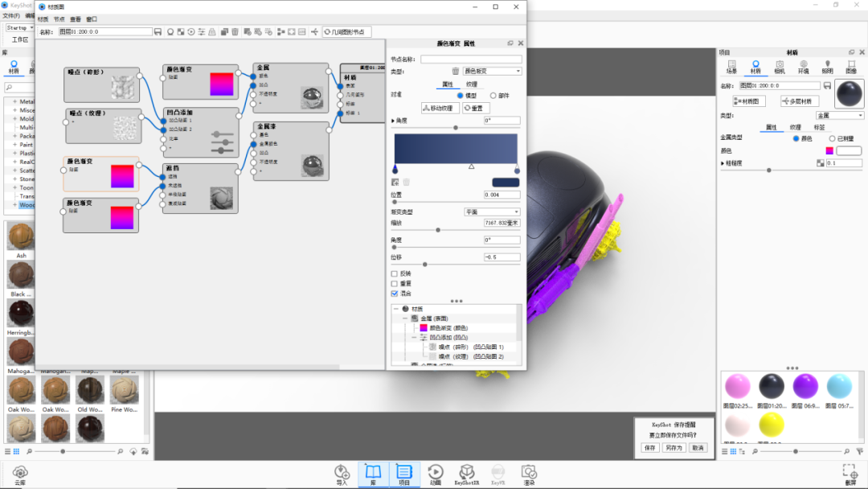Expand the 角度 disclosure triangle
Screen dimensions: 868x489
[x=393, y=121]
